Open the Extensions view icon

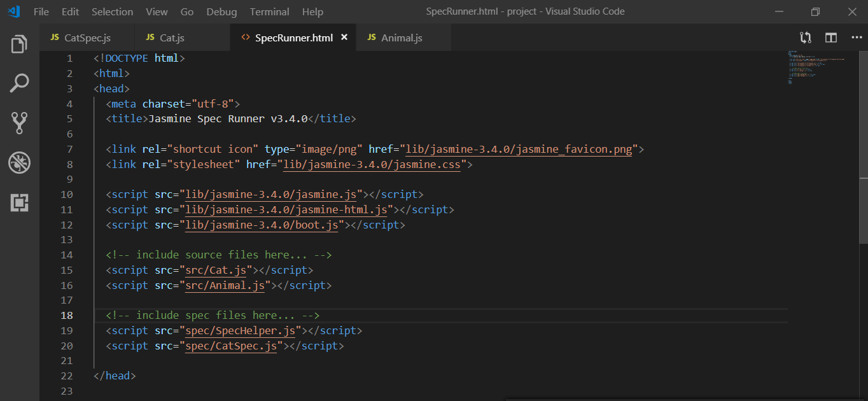[x=18, y=202]
